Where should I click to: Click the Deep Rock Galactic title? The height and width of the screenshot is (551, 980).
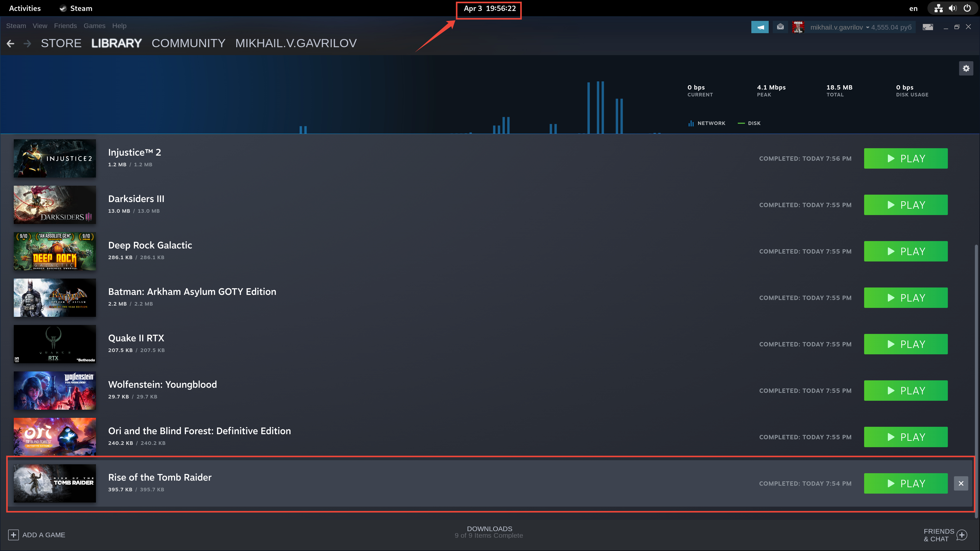(150, 245)
